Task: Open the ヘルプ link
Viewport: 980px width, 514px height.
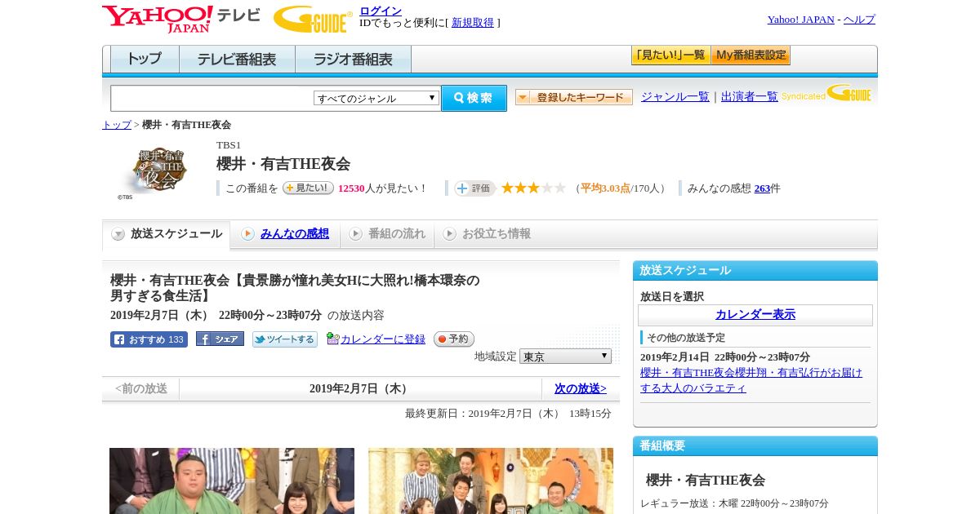Action: tap(859, 20)
